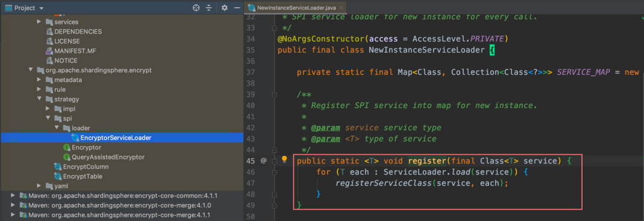Click the loader folder icon
Viewport: 644px width, 221px height.
(67, 128)
